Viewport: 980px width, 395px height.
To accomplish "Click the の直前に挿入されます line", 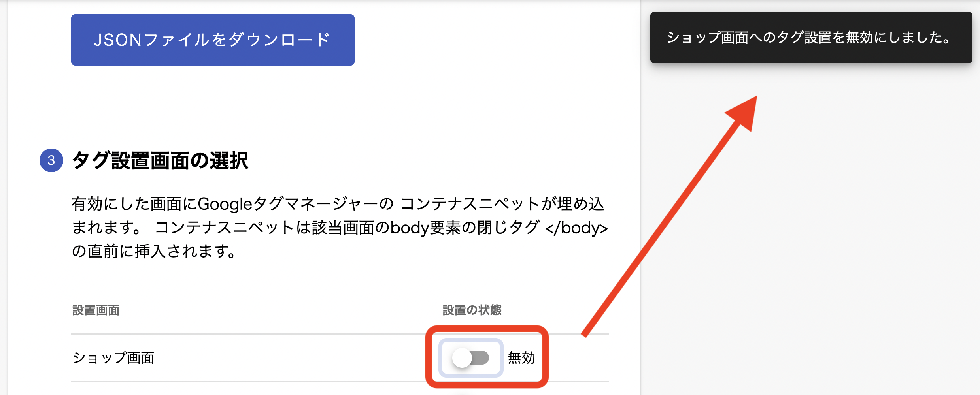I will click(x=154, y=251).
